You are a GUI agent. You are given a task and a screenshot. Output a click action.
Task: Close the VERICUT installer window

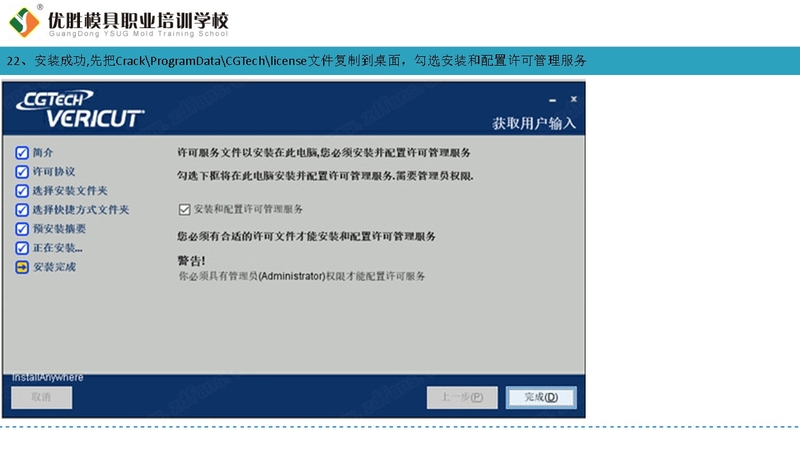[x=574, y=99]
